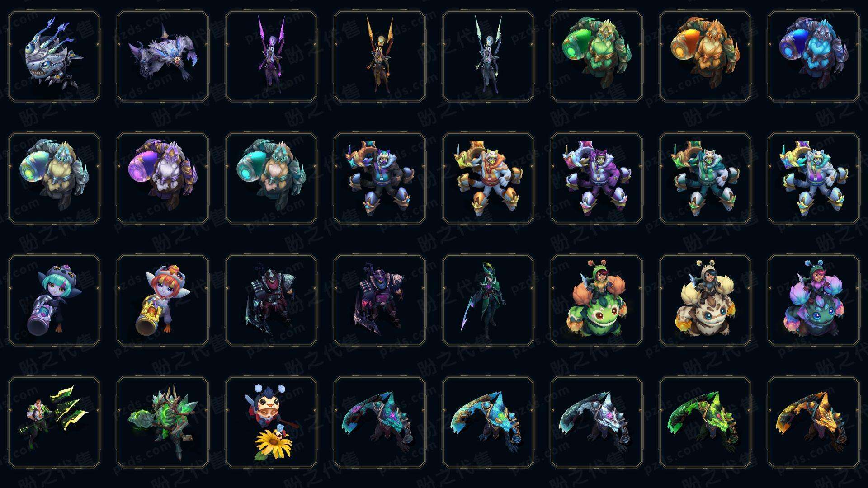The height and width of the screenshot is (488, 868).
Task: Open the purple-and-white Yeti chroma tile
Action: (163, 178)
